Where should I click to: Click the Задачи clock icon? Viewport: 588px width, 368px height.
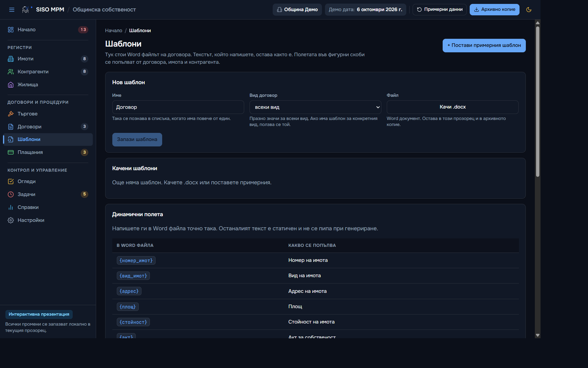coord(11,194)
